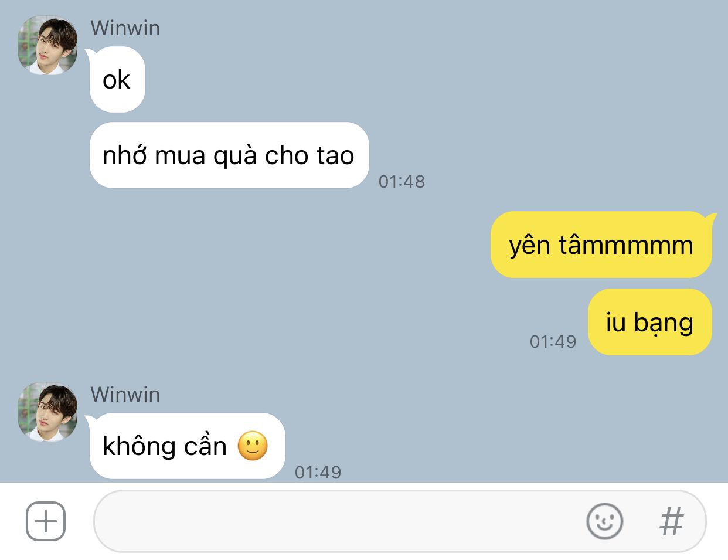Screen dimensions: 728x560
Task: Open Winwin's top profile picture
Action: point(47,46)
